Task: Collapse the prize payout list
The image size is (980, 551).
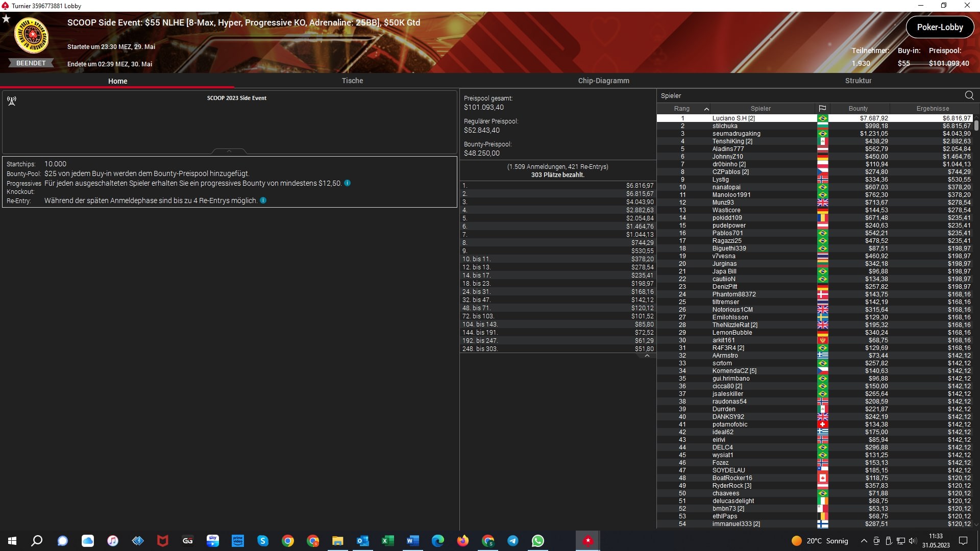Action: pyautogui.click(x=647, y=356)
